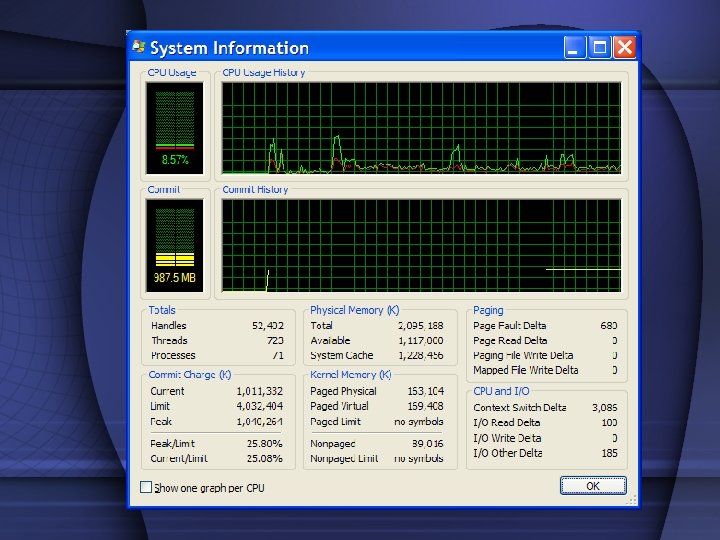The image size is (720, 540).
Task: Click I/O Other Delta value 185
Action: tap(609, 453)
